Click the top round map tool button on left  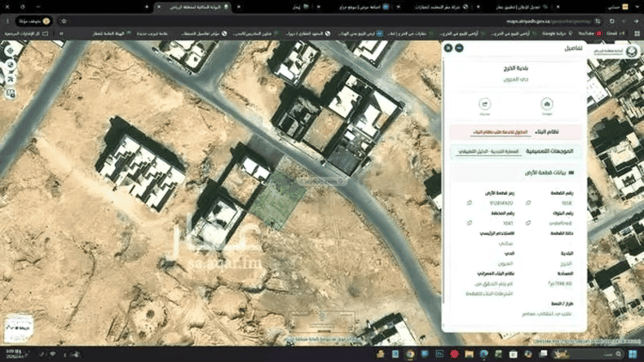click(10, 51)
